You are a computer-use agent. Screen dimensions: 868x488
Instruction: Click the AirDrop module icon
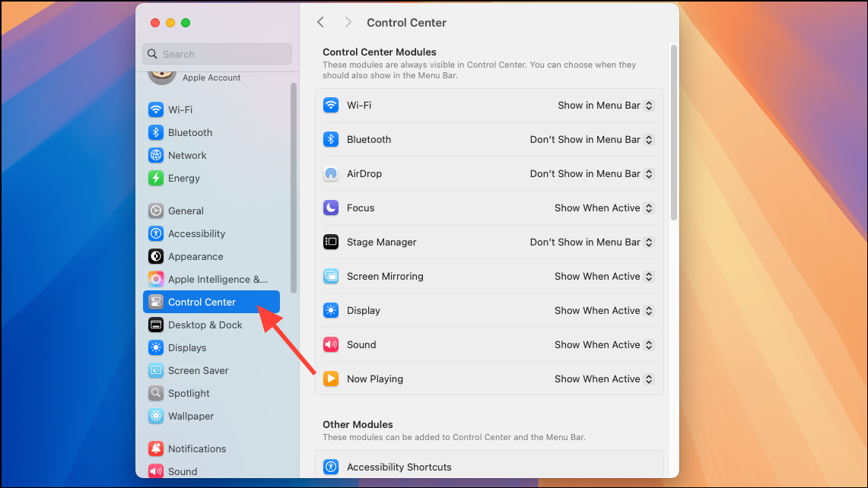pos(330,174)
